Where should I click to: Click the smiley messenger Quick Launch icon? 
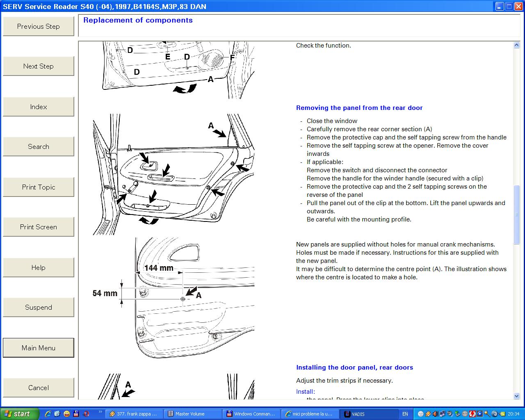click(67, 414)
